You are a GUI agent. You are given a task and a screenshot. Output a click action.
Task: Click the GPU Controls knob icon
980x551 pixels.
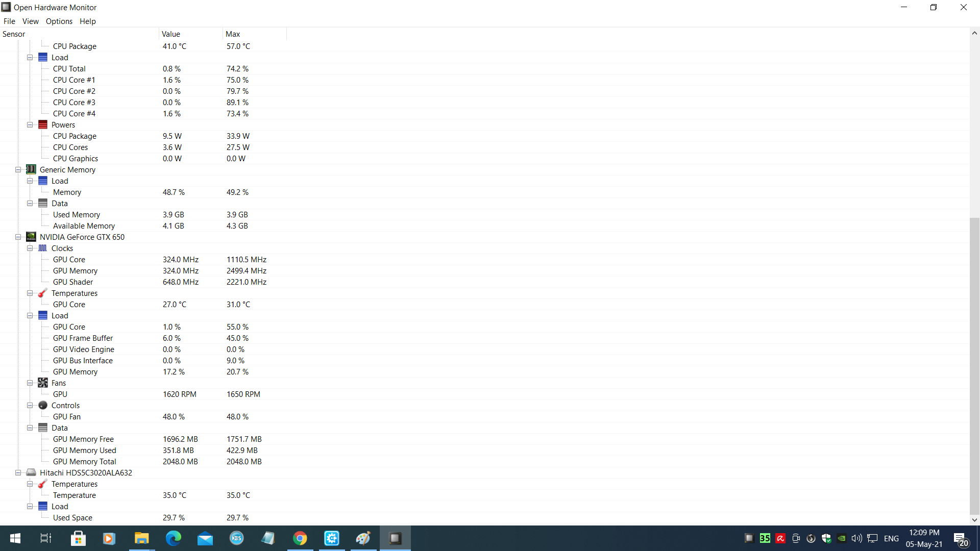tap(43, 405)
